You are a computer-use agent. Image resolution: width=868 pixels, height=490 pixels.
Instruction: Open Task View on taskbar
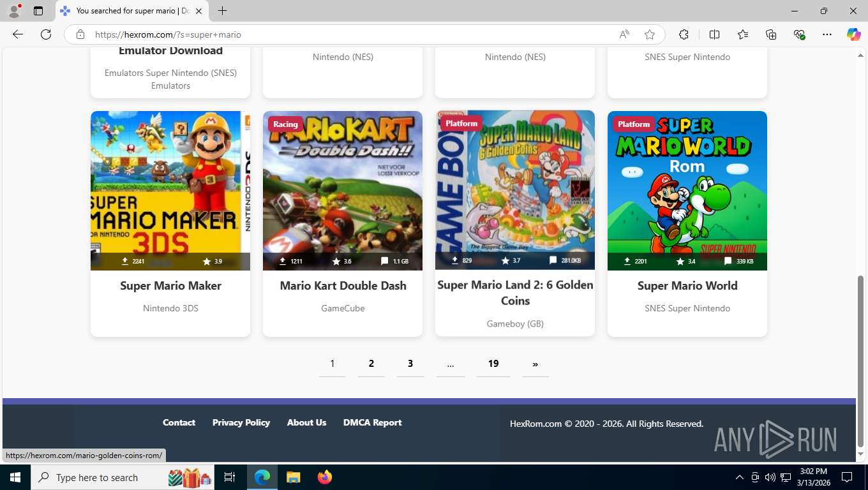pos(230,477)
